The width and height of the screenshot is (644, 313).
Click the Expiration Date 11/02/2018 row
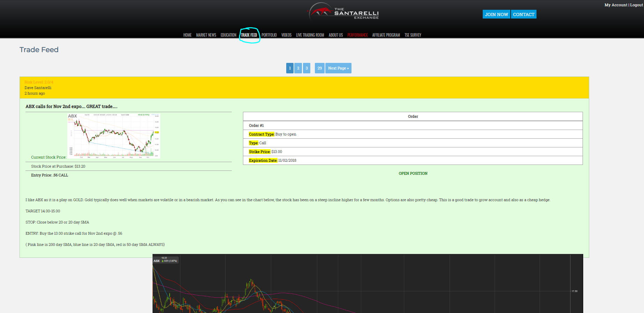pos(413,160)
